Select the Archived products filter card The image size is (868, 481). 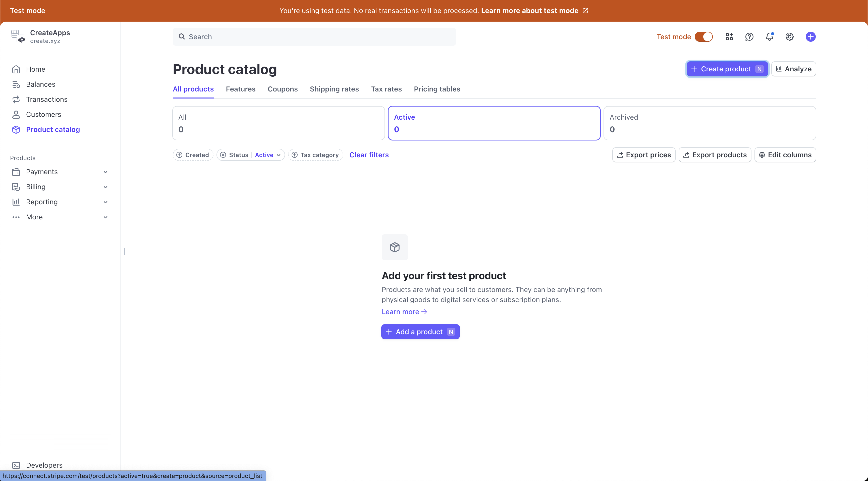click(x=709, y=123)
